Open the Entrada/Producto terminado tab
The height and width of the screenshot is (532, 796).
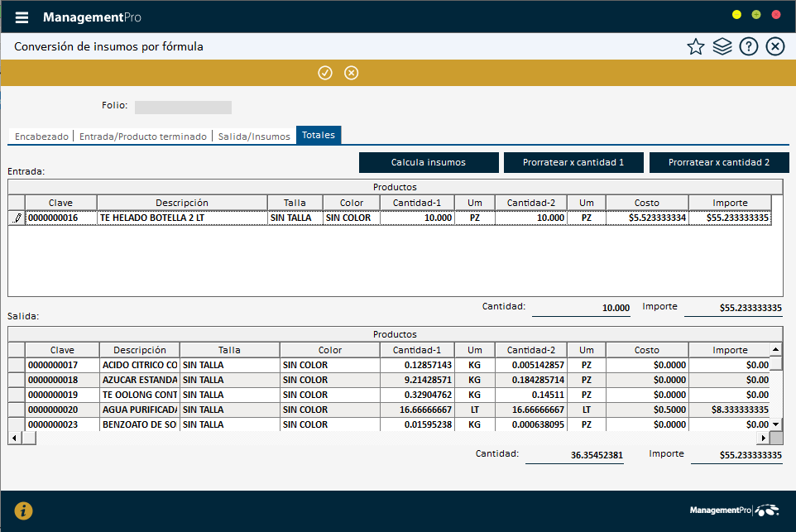(x=143, y=136)
